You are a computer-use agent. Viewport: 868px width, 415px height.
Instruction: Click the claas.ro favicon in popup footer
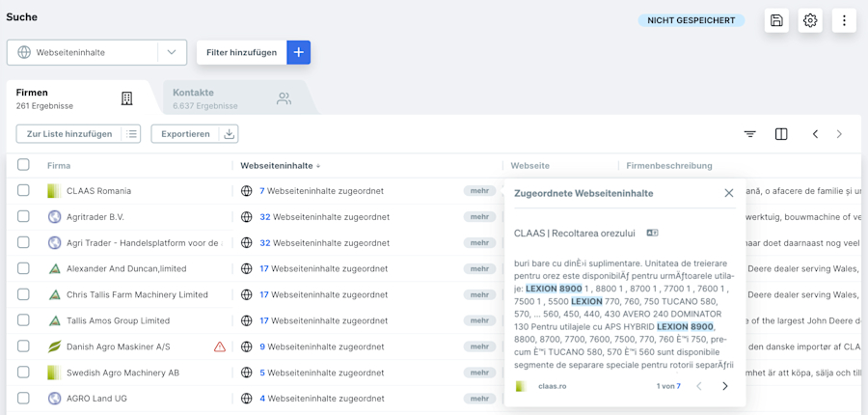(521, 386)
